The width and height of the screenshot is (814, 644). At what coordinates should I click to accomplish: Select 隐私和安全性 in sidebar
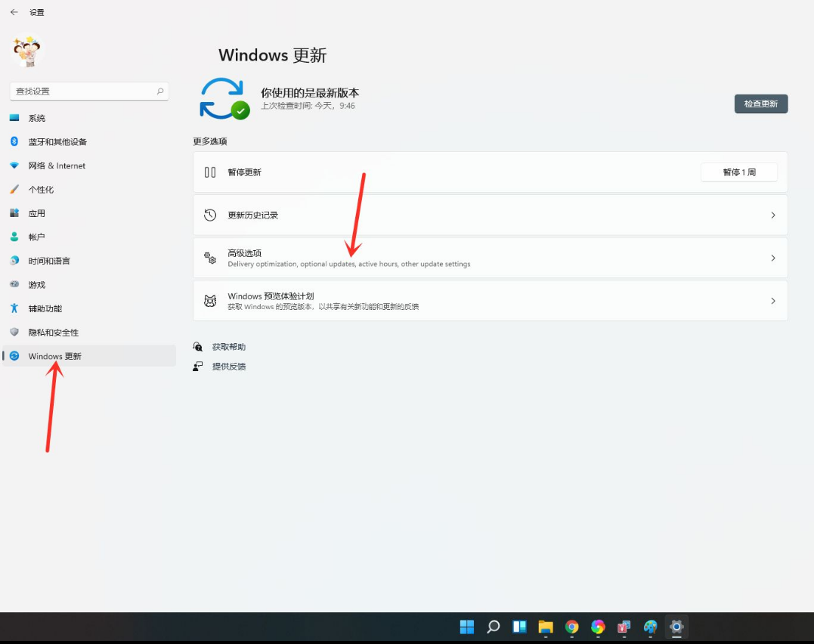[53, 333]
